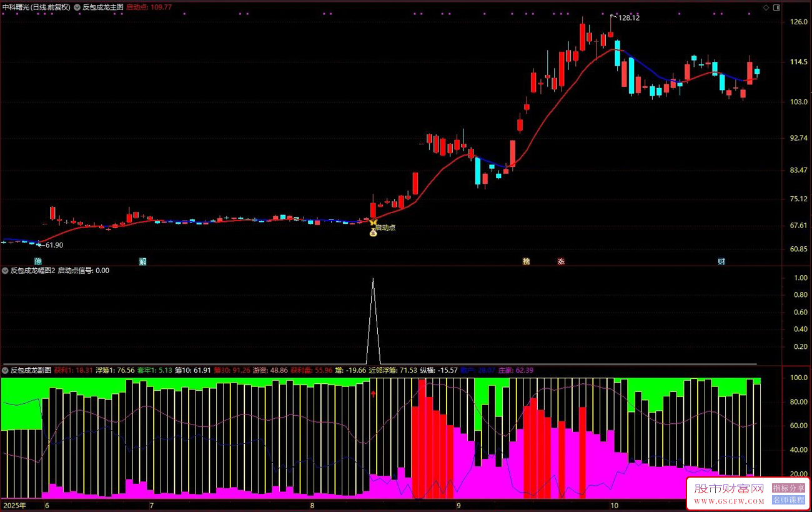
Task: Click the 75.12 price axis label
Action: pyautogui.click(x=799, y=199)
